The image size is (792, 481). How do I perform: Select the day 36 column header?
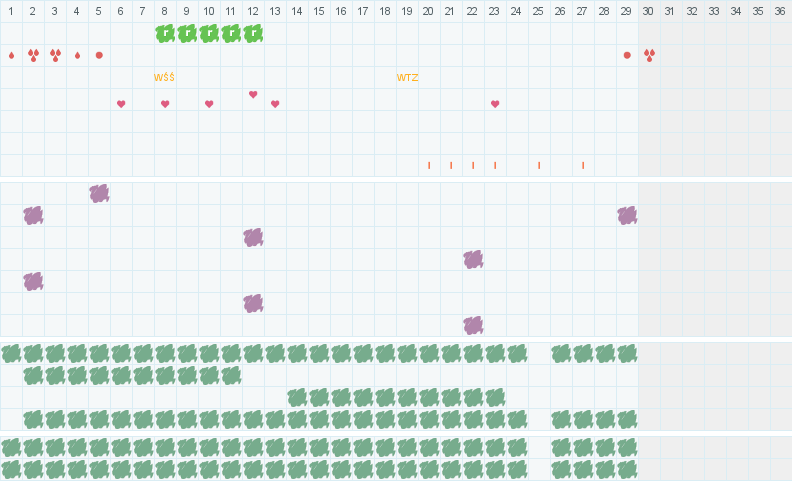[x=780, y=11]
